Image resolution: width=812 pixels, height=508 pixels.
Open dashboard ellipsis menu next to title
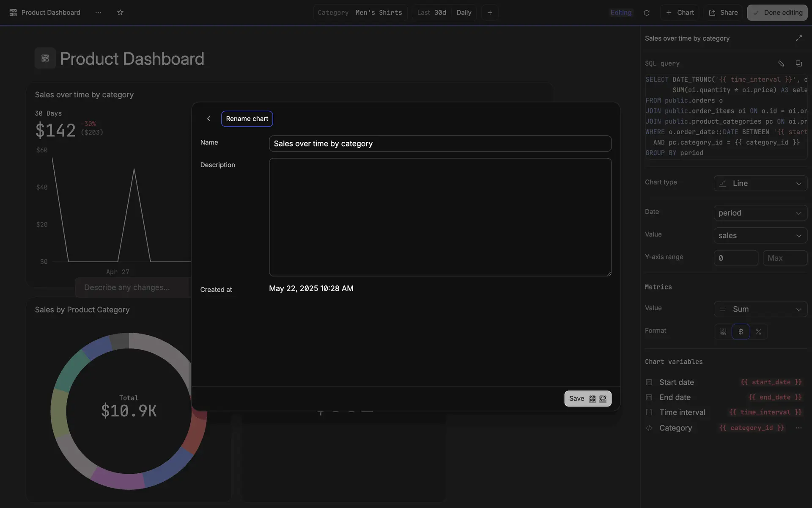pos(98,13)
